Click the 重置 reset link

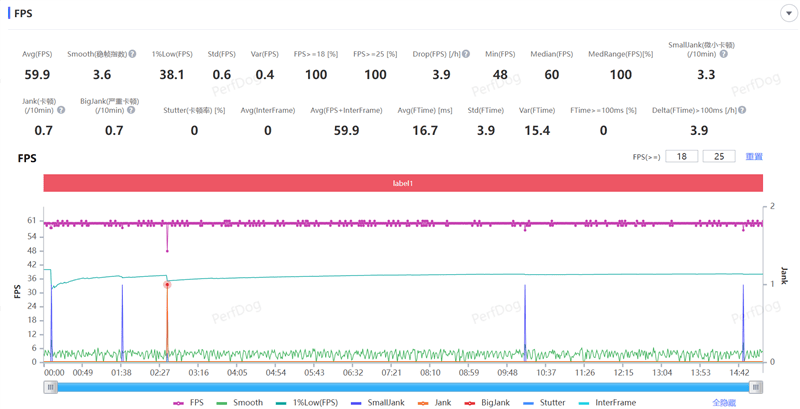[x=754, y=157]
